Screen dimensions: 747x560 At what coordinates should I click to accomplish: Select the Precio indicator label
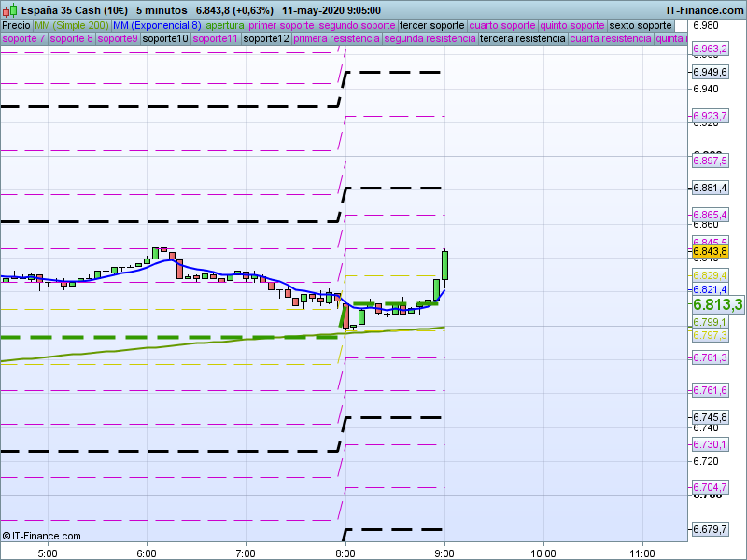(16, 25)
